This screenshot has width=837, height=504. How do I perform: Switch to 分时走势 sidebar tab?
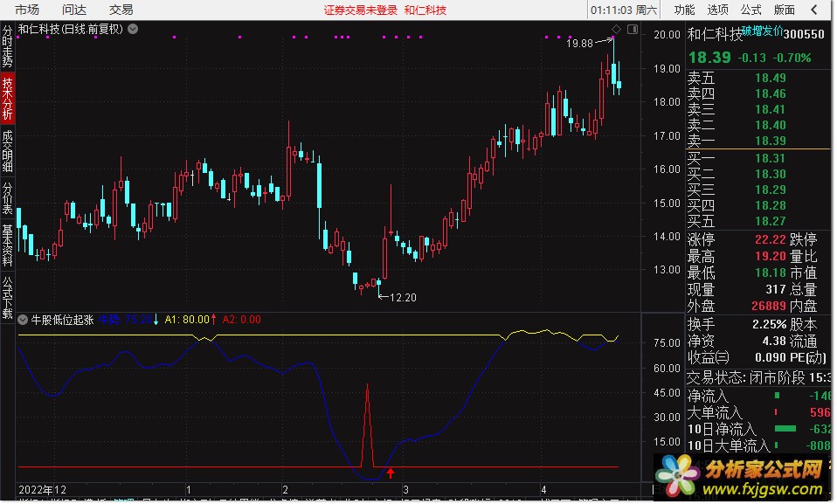point(8,46)
